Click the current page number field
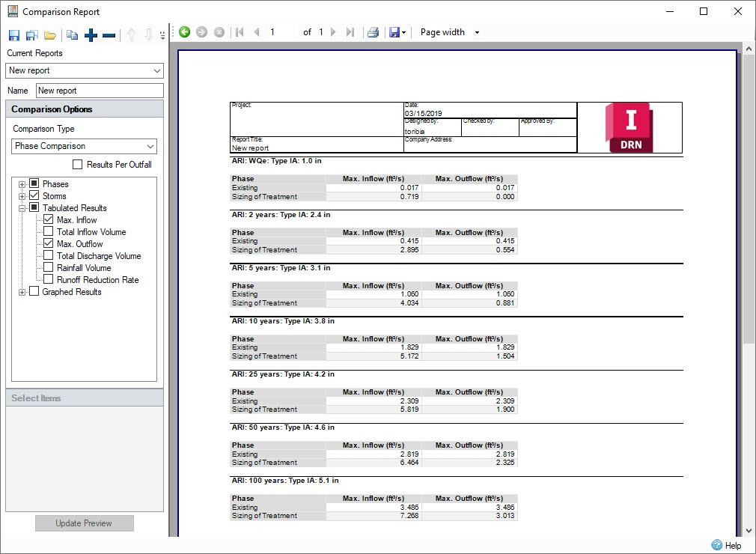Screen dimensions: 756x554 pyautogui.click(x=282, y=32)
